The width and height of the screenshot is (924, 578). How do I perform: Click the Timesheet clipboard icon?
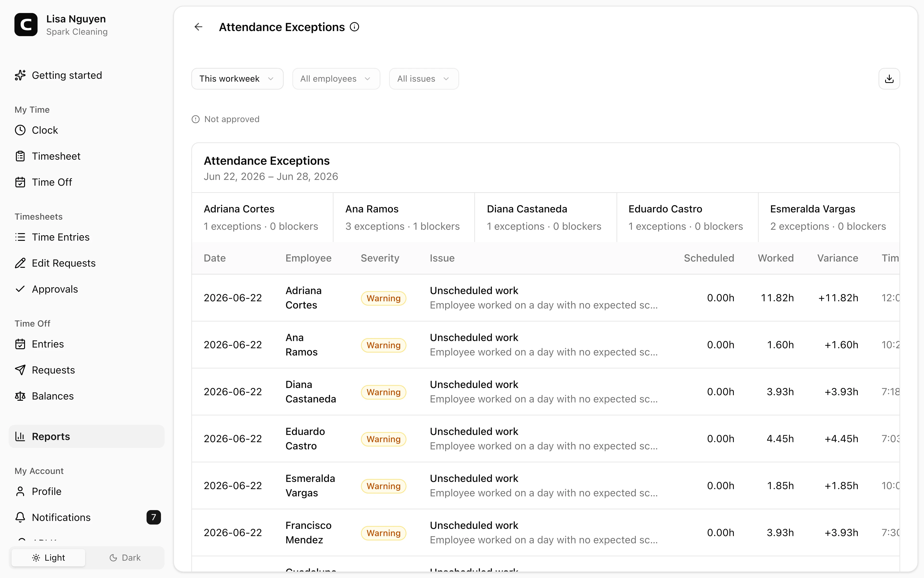[x=20, y=156]
